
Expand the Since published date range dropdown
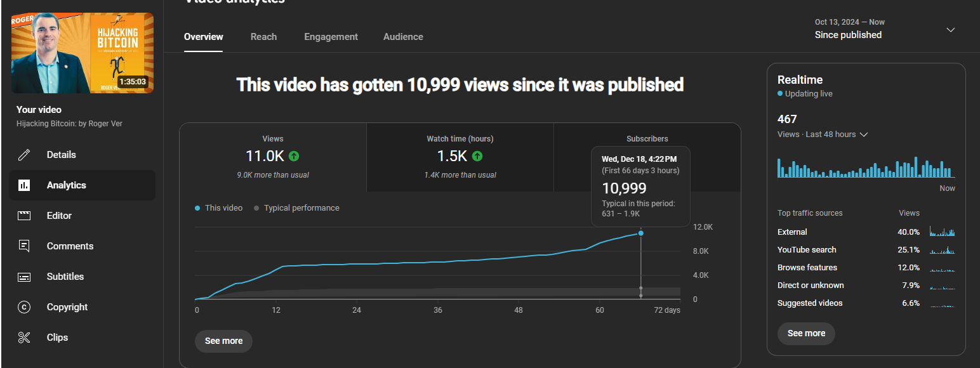pyautogui.click(x=950, y=29)
